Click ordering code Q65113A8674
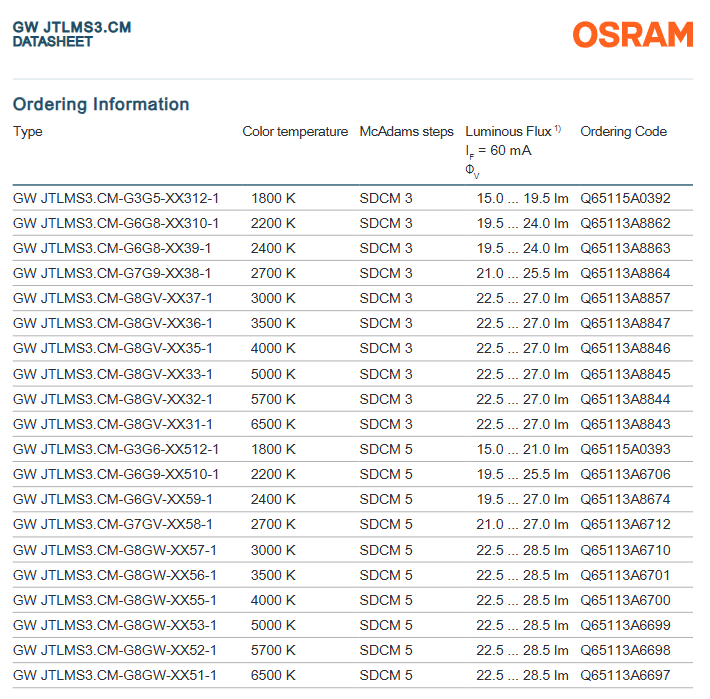The height and width of the screenshot is (699, 710). tap(625, 499)
